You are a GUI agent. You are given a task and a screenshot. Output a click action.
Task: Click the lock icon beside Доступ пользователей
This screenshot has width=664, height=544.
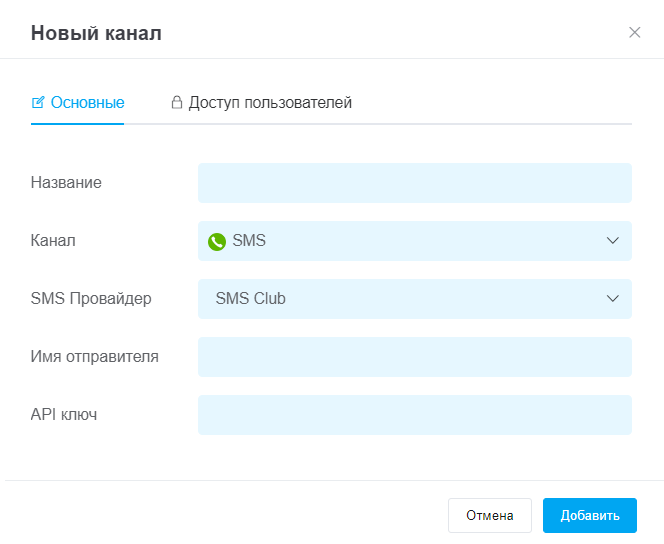(177, 102)
